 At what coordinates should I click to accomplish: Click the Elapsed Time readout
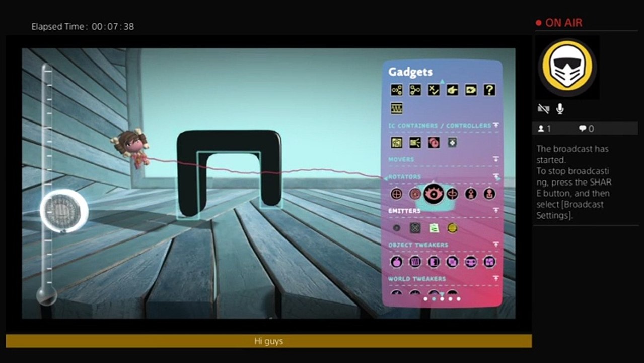83,26
